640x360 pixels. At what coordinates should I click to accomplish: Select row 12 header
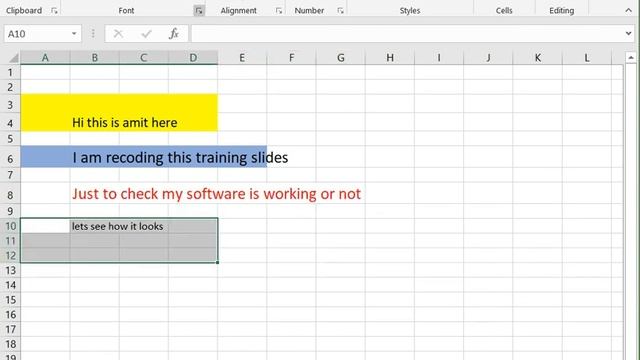[x=10, y=255]
